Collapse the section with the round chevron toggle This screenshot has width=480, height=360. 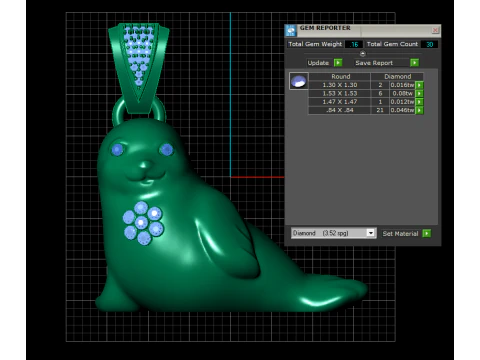point(363,53)
